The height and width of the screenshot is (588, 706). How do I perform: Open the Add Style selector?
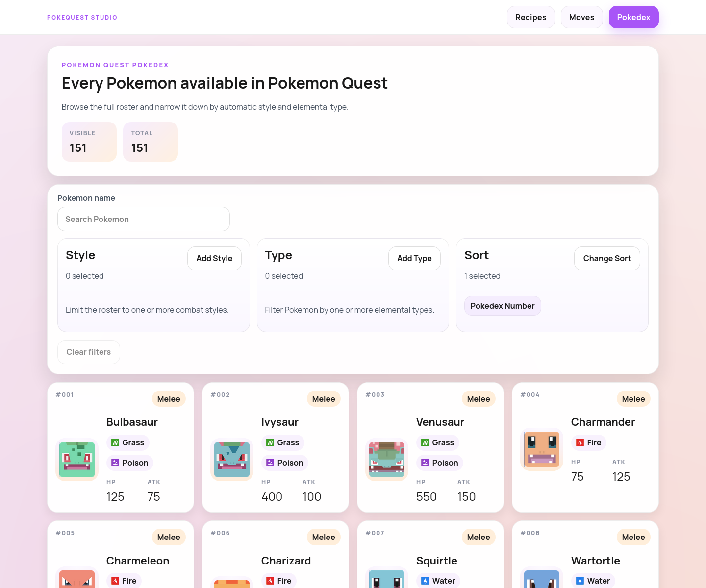click(x=214, y=258)
